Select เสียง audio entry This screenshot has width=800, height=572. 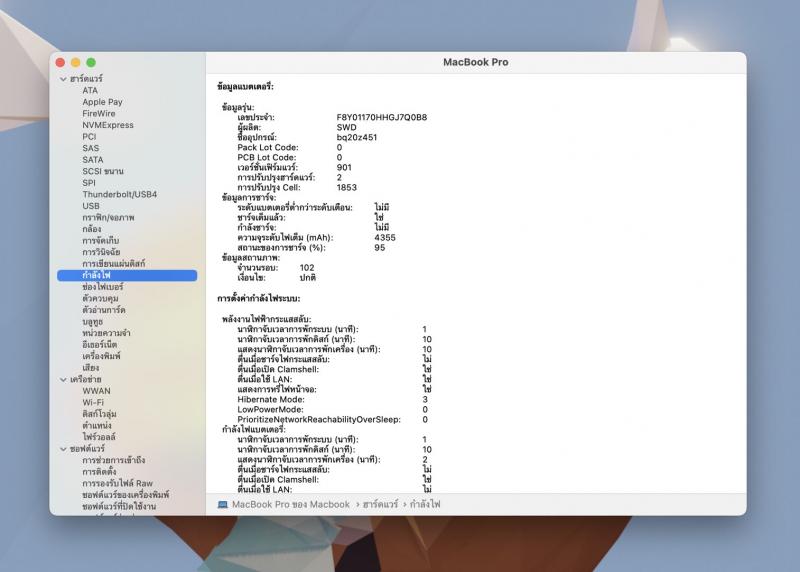point(91,368)
